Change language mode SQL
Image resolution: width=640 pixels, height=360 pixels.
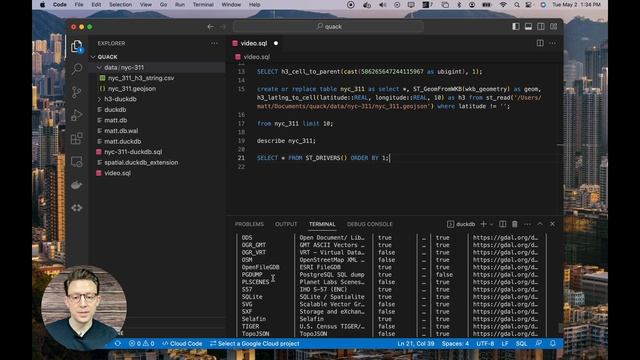pos(521,344)
